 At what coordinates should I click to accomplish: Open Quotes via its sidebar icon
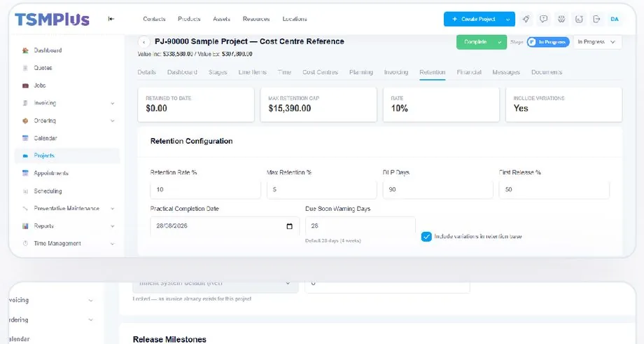click(25, 68)
